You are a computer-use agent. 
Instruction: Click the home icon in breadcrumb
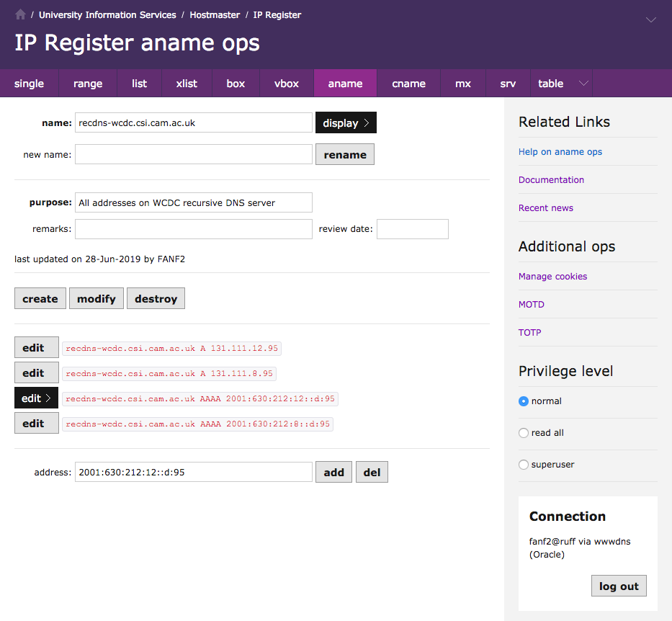tap(20, 14)
